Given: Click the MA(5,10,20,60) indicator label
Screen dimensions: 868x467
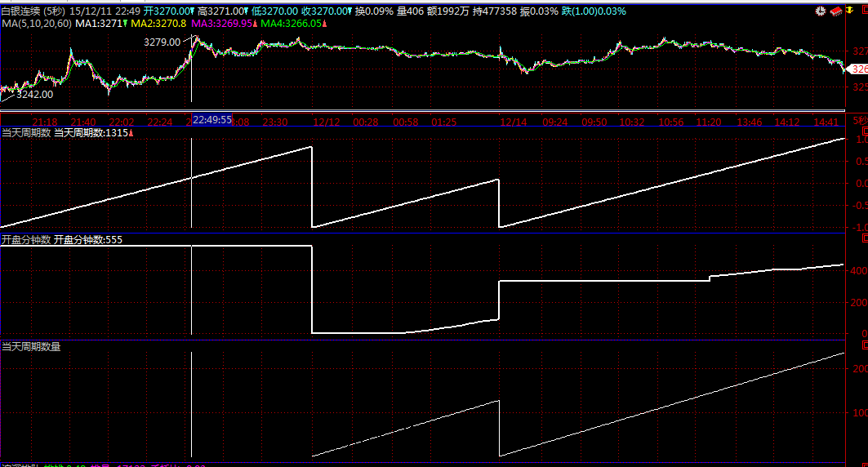Looking at the screenshot, I should [36, 24].
